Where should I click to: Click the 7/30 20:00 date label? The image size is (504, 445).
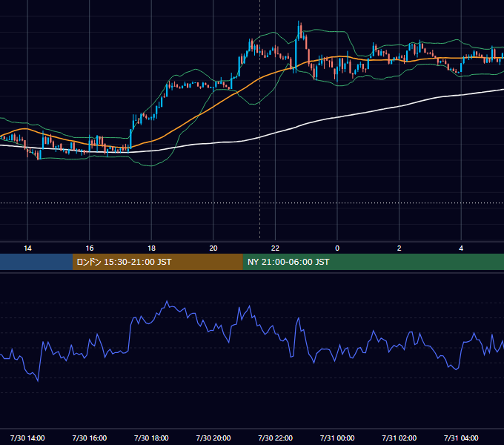point(213,438)
